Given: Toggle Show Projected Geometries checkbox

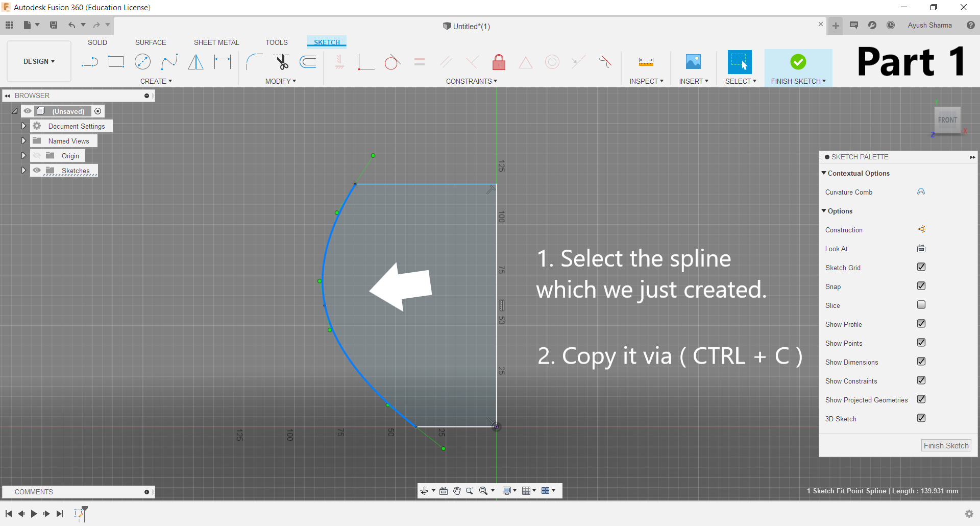Looking at the screenshot, I should point(921,399).
